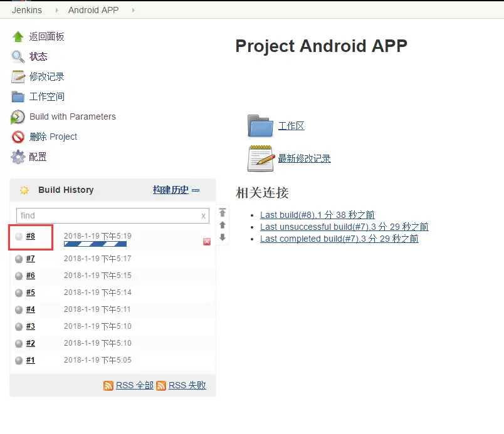The image size is (504, 434).
Task: Click the grey status ball of build #4
Action: tap(19, 309)
